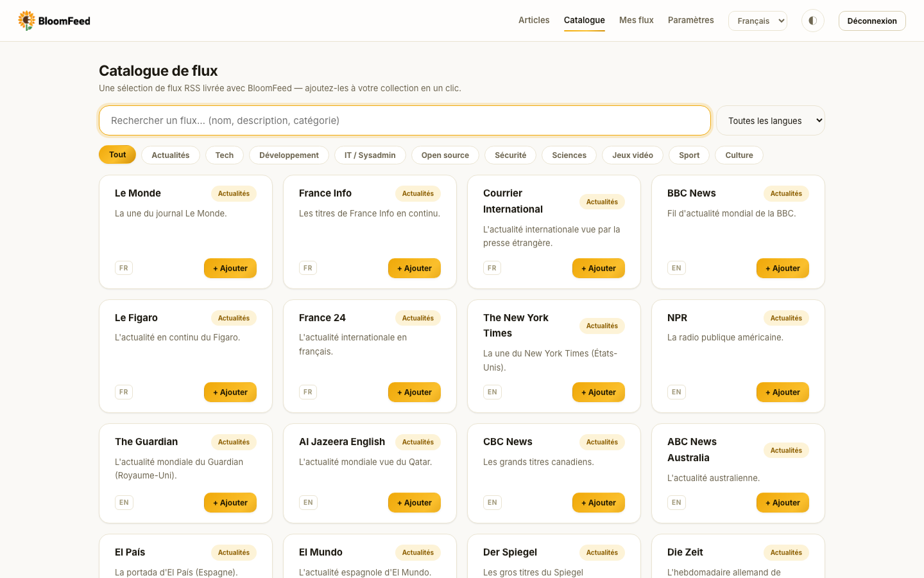
Task: Add Al Jazeera English feed
Action: pos(415,503)
